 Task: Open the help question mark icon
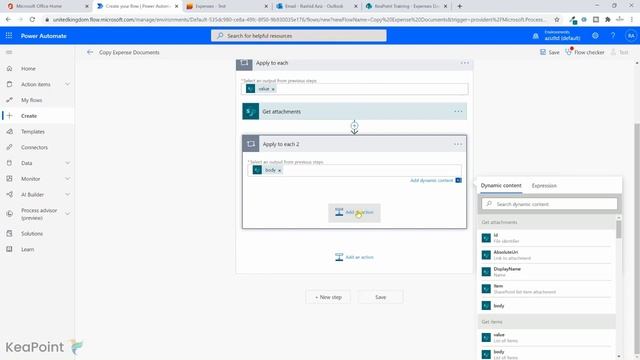(x=613, y=36)
